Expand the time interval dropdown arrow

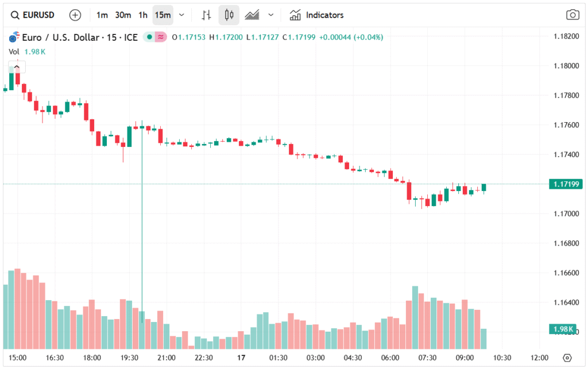click(182, 15)
